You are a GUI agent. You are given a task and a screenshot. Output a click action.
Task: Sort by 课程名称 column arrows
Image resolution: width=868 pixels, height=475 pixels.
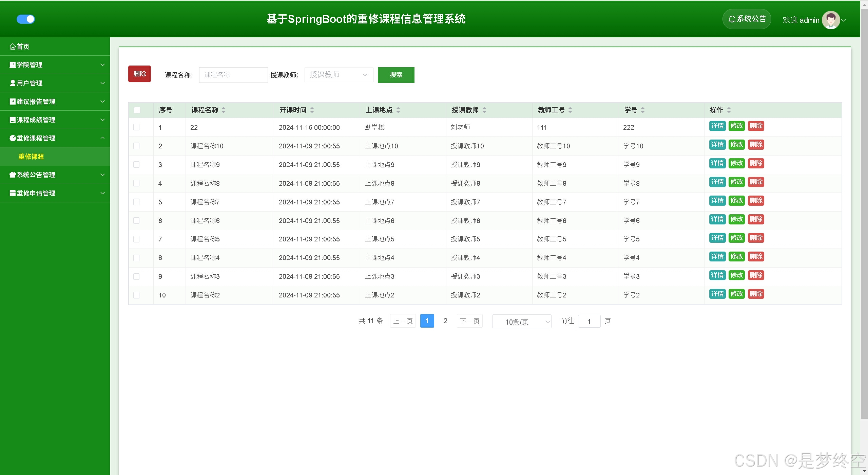click(224, 110)
